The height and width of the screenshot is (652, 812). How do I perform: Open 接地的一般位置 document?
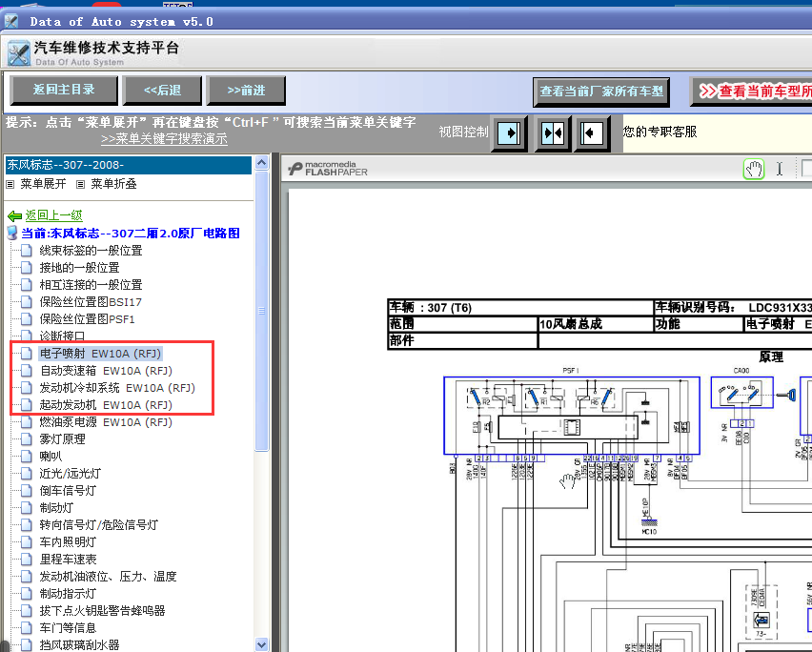79,268
